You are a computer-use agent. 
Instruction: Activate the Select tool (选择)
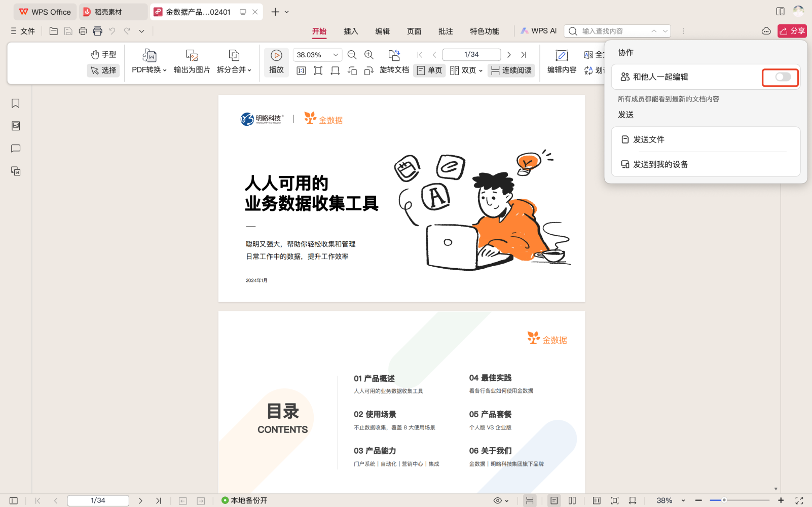point(103,70)
